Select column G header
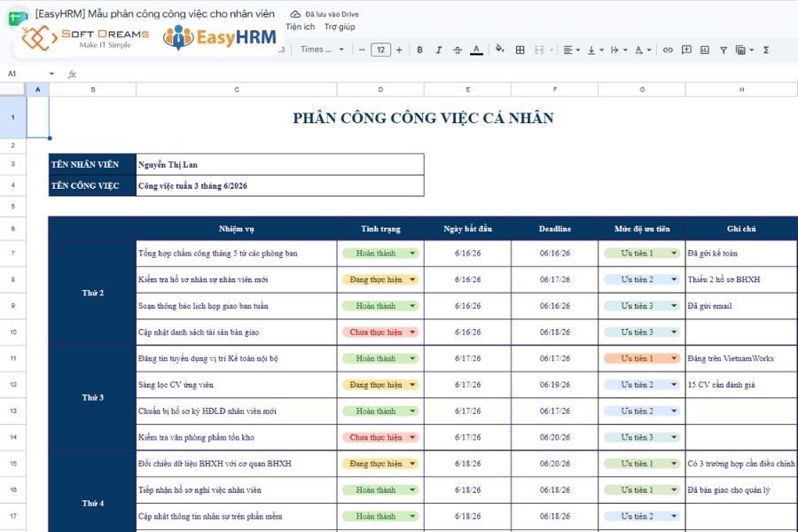The image size is (798, 532). [642, 90]
